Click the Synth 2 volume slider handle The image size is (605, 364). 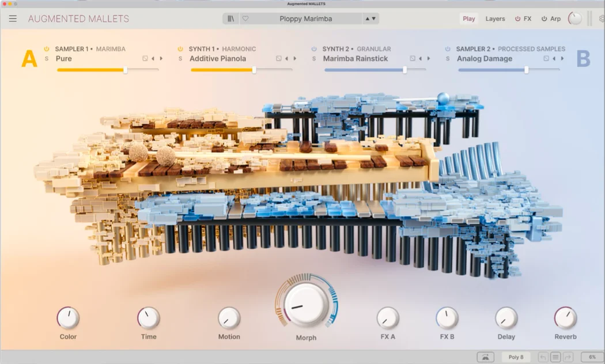click(404, 70)
